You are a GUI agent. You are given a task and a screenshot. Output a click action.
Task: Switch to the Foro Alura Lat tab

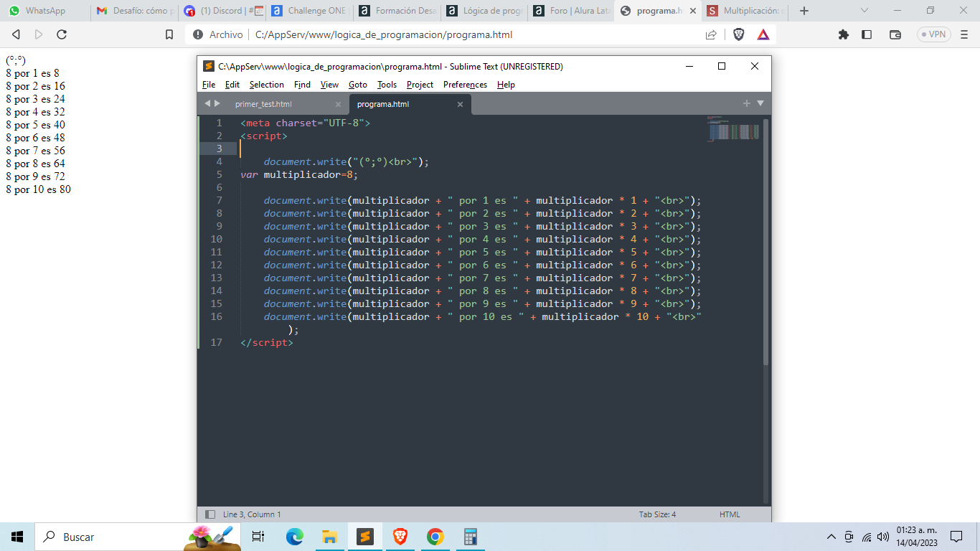tap(572, 11)
